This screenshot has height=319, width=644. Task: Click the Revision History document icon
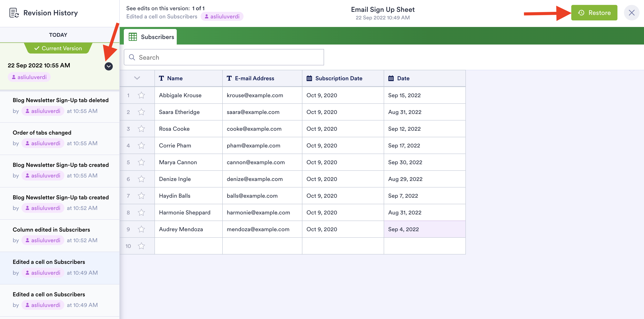(x=14, y=13)
